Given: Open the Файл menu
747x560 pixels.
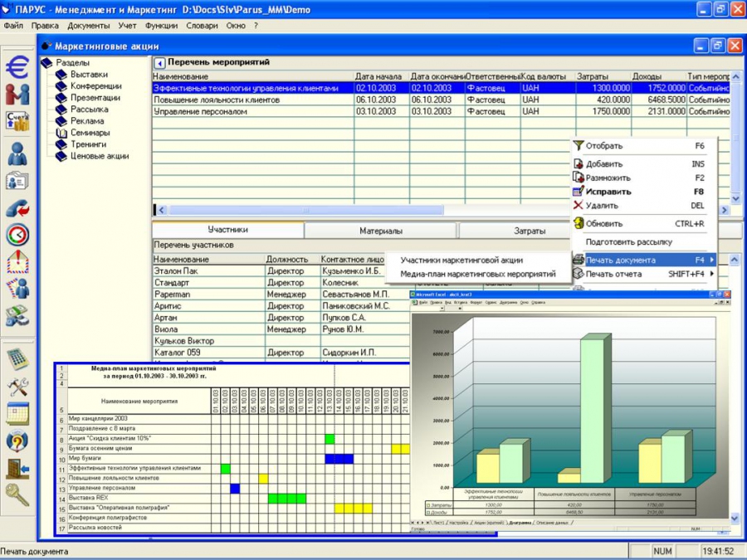Looking at the screenshot, I should [x=13, y=26].
